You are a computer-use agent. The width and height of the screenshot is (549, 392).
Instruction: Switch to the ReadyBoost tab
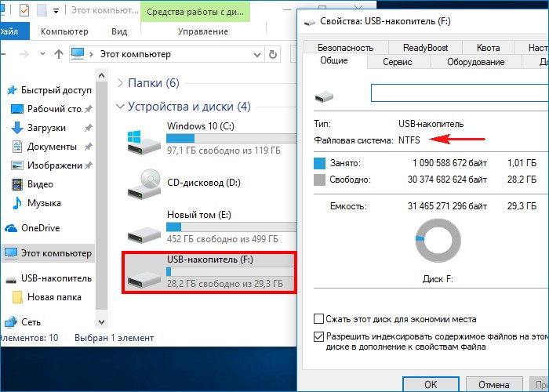[425, 47]
